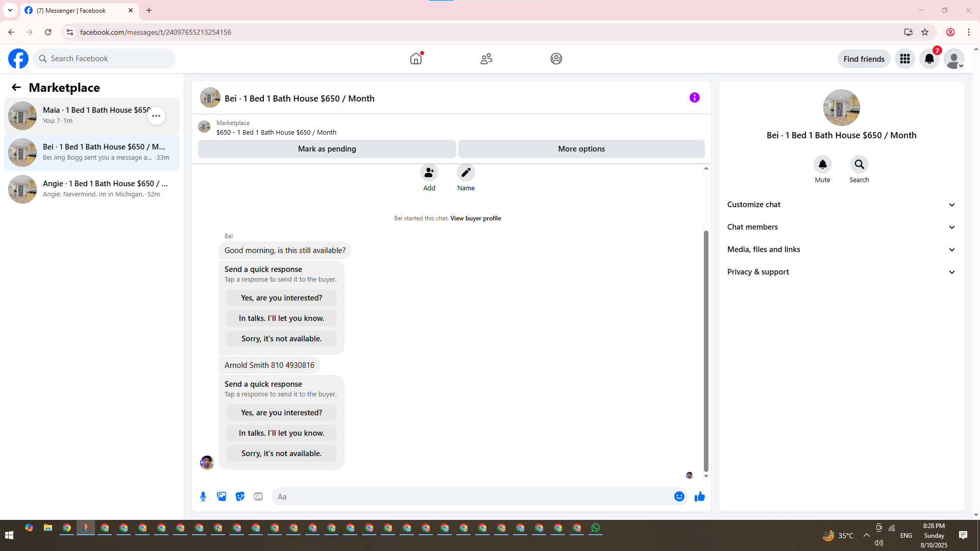Image resolution: width=980 pixels, height=551 pixels.
Task: Open Maia chat options three-dot menu
Action: (156, 116)
